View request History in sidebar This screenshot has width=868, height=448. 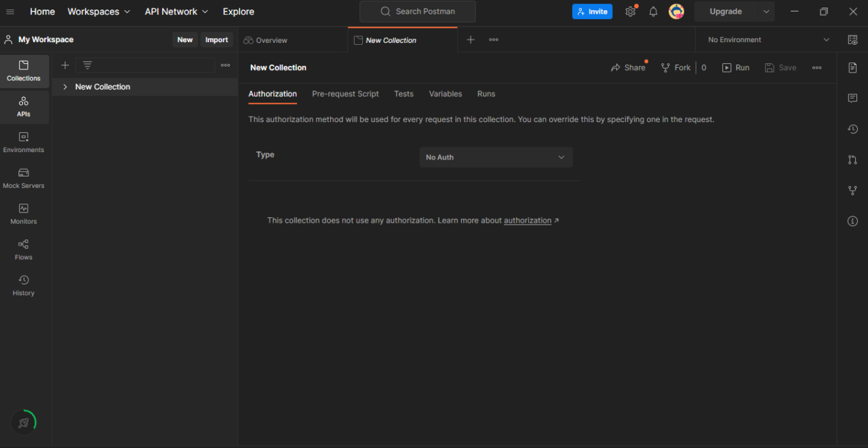[24, 285]
